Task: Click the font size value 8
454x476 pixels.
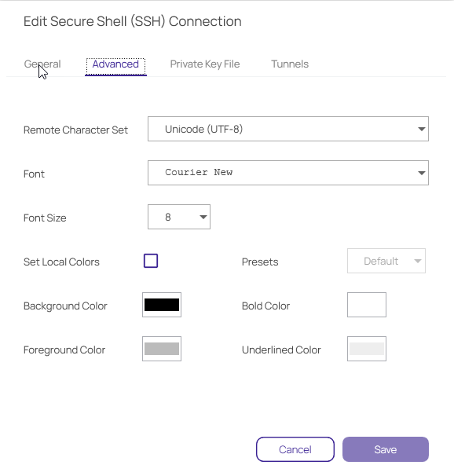Action: (168, 217)
